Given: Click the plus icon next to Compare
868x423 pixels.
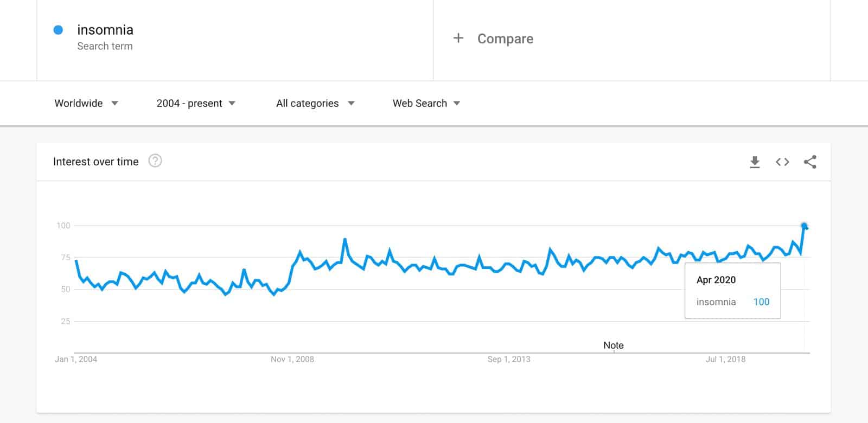Looking at the screenshot, I should [x=458, y=38].
